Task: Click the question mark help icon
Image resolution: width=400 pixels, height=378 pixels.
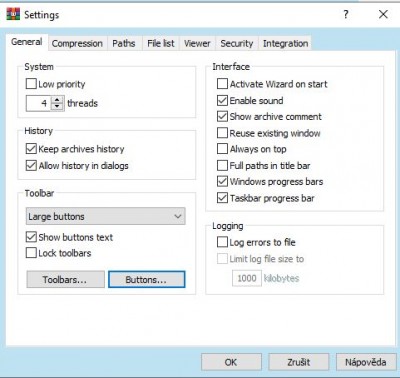Action: (346, 14)
